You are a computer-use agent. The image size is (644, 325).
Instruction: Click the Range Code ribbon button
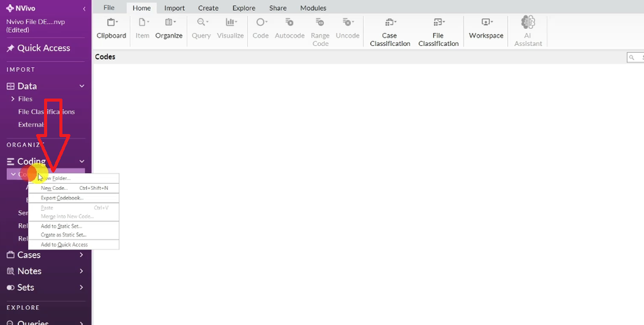[320, 32]
